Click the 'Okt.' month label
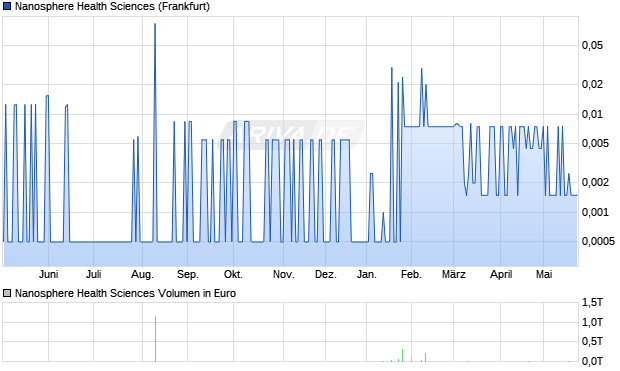This screenshot has height=371, width=620. pos(233,274)
